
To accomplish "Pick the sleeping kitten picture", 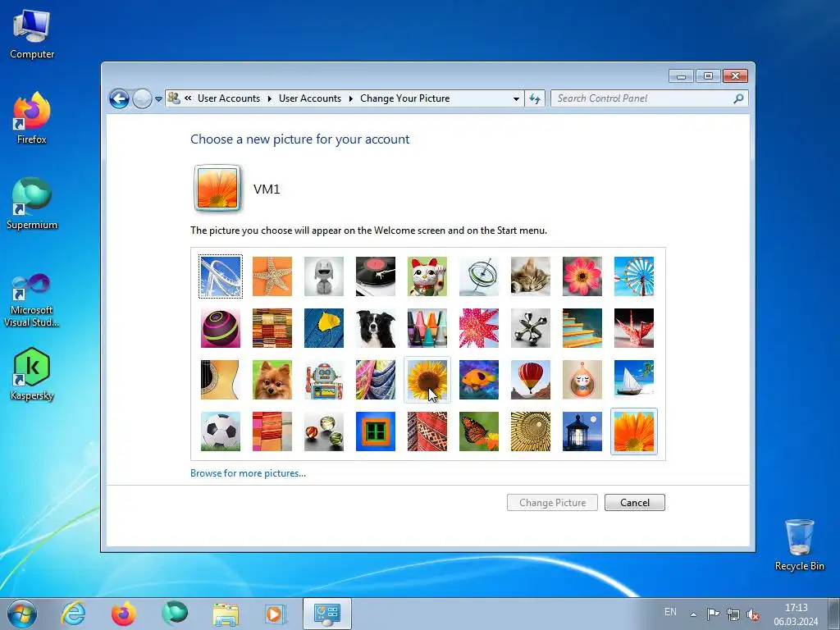I will tap(531, 276).
